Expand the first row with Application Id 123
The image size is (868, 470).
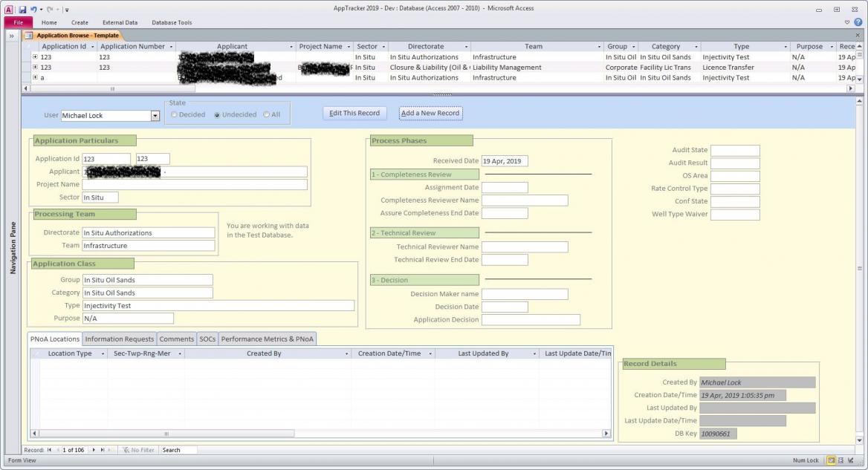(35, 57)
